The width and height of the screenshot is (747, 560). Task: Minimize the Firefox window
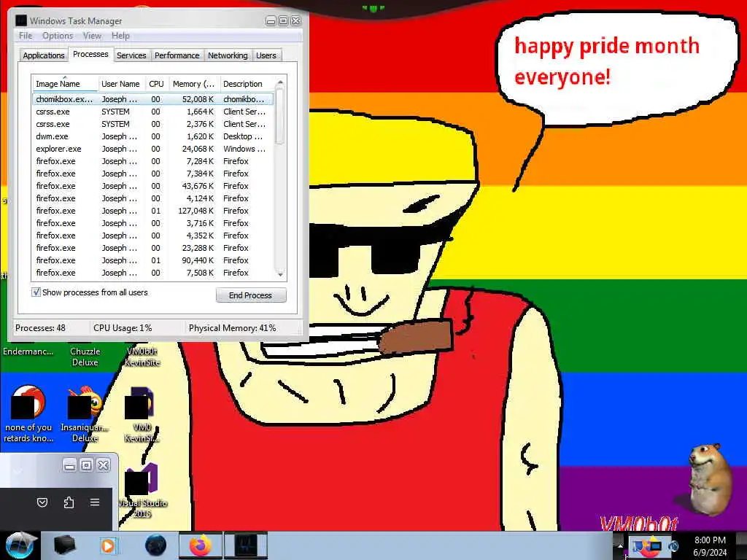pos(69,465)
